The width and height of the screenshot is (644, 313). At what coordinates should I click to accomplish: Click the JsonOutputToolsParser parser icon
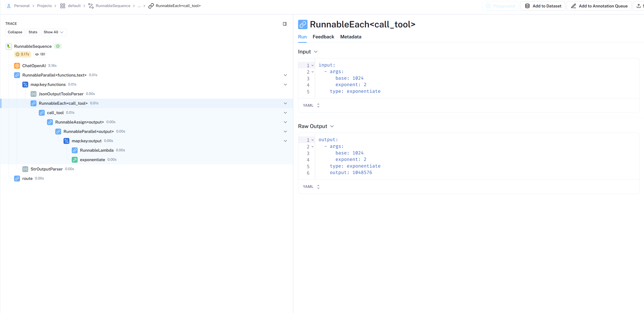tap(34, 94)
